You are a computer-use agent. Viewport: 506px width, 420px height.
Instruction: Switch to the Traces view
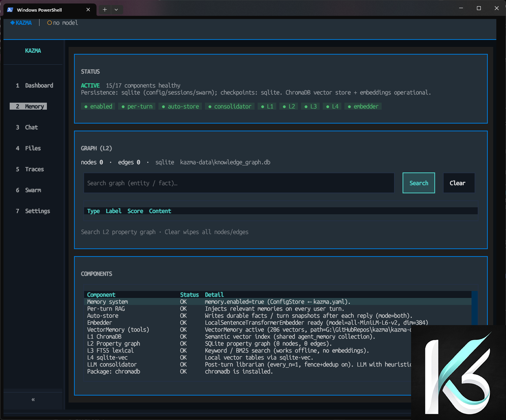click(30, 169)
